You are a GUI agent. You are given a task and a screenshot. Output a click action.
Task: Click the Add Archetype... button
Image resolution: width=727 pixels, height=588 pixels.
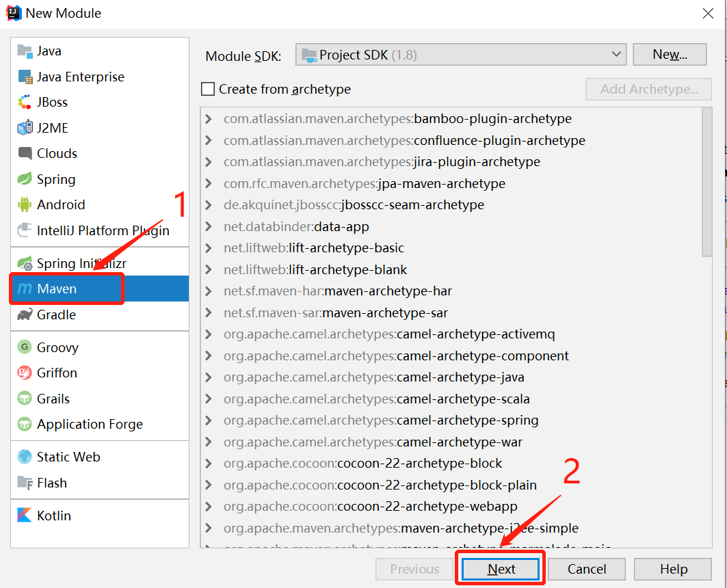coord(648,89)
